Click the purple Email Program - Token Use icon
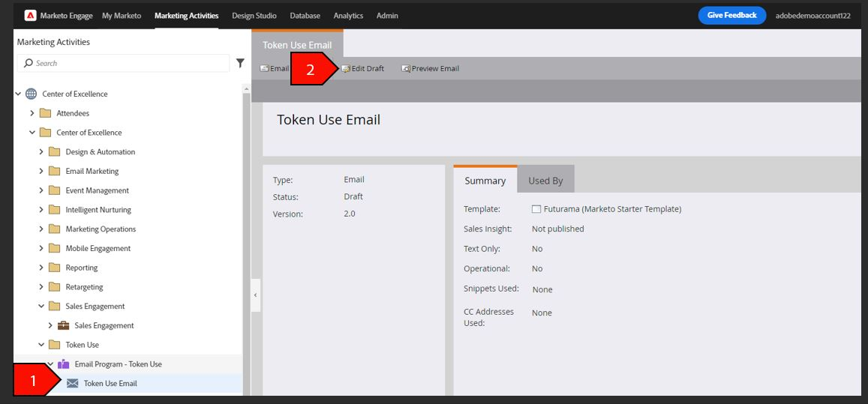Viewport: 868px width, 404px height. pos(64,364)
